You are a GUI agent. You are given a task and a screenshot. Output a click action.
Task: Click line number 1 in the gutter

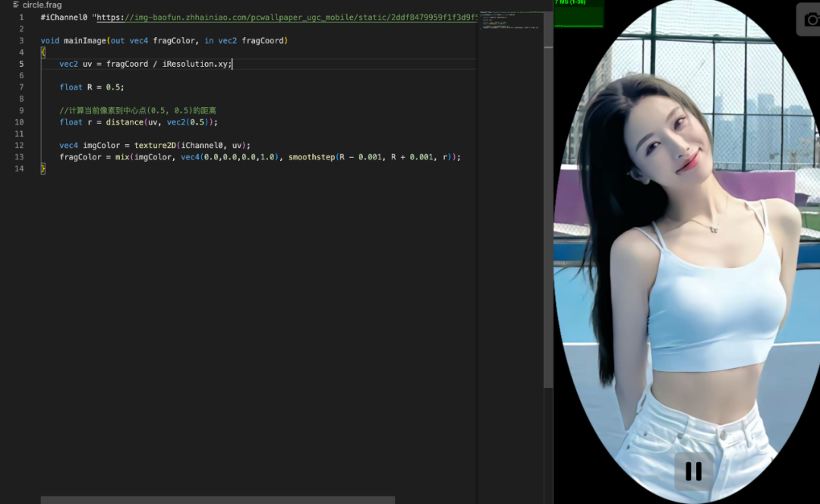click(21, 17)
